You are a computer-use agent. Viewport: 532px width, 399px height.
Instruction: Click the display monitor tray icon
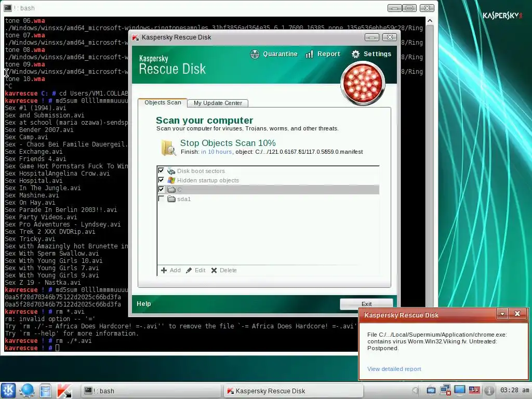pyautogui.click(x=460, y=390)
